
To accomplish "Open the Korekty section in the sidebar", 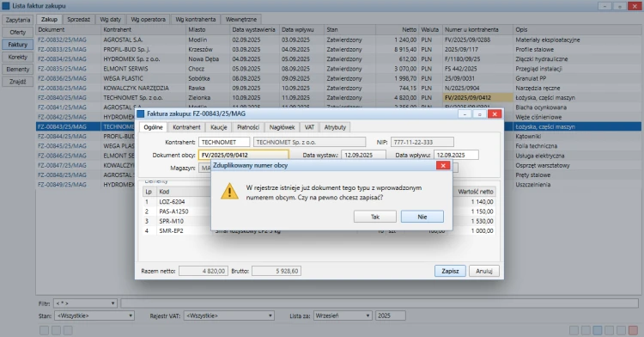I will tap(18, 57).
